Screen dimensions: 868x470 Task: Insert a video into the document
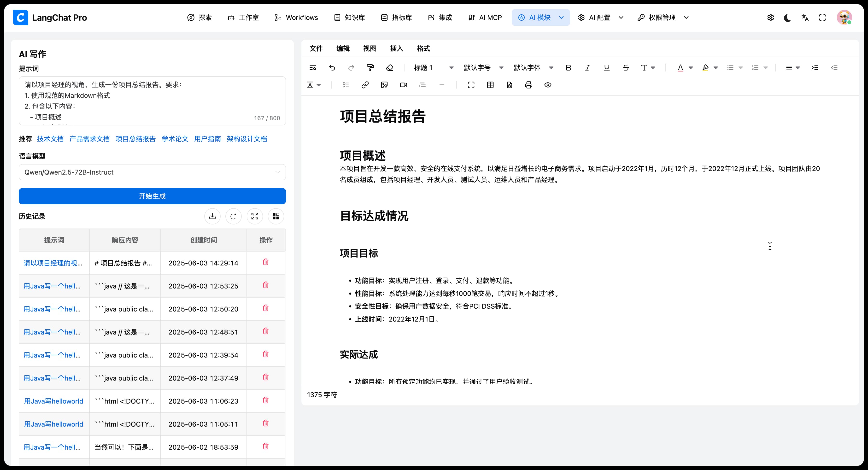tap(403, 85)
